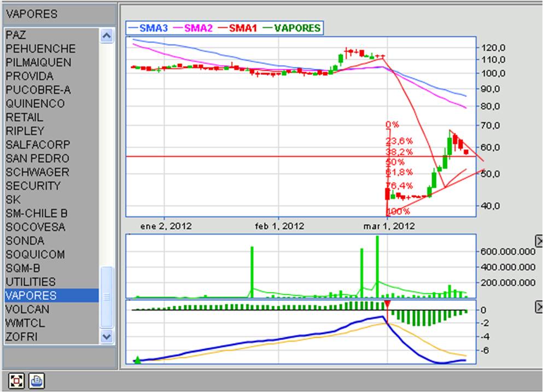Select SAN PEDRO in the stock list
543x392 pixels.
click(x=52, y=158)
